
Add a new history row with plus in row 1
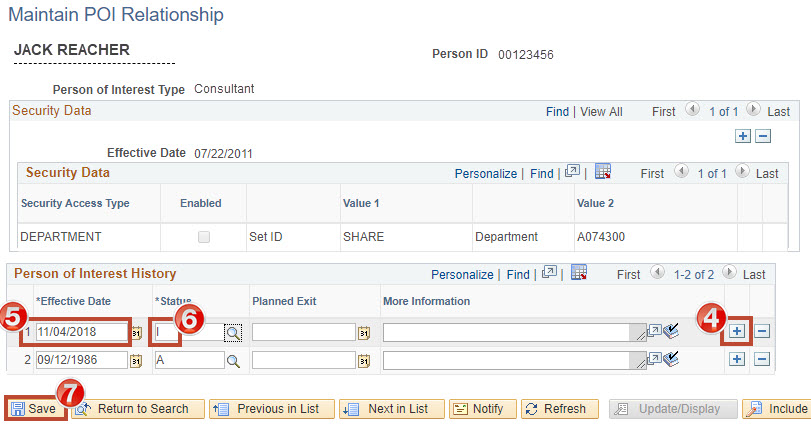point(736,331)
